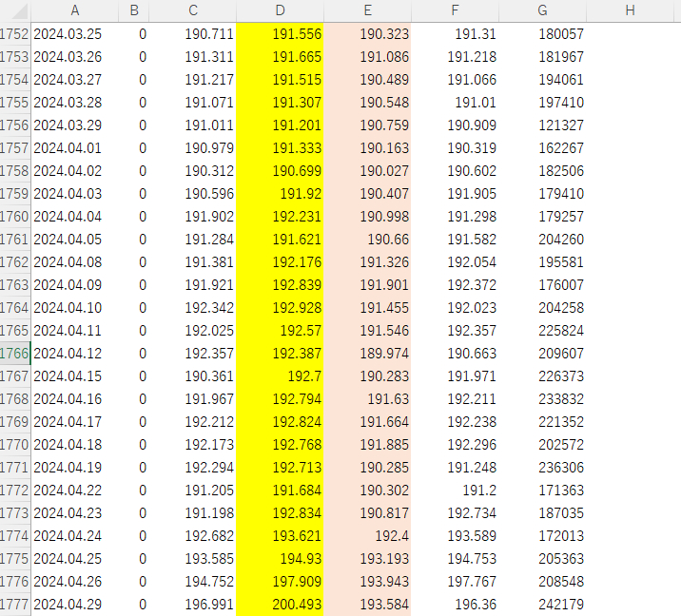
Task: Select row header 1777
Action: pyautogui.click(x=15, y=605)
